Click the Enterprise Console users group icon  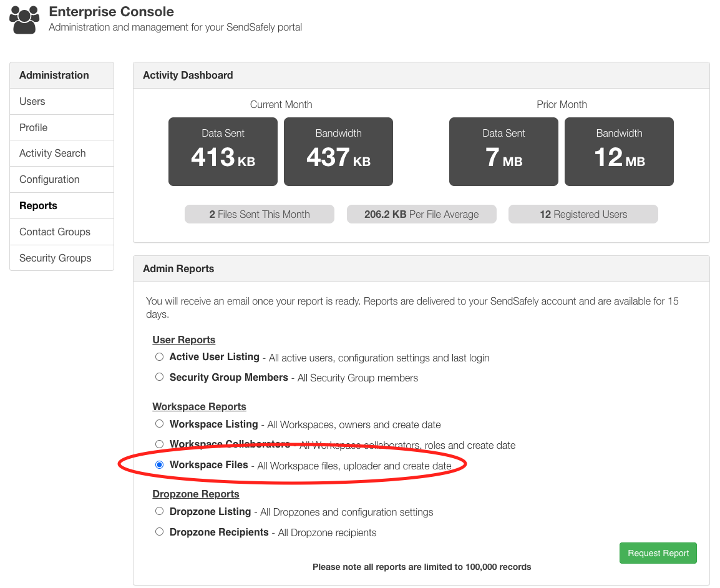click(x=24, y=20)
